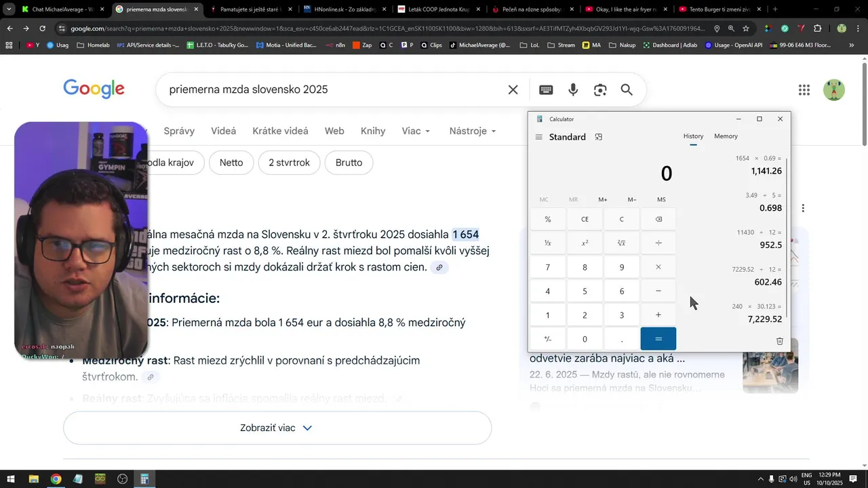Click the Google logo
868x488 pixels.
click(x=94, y=89)
